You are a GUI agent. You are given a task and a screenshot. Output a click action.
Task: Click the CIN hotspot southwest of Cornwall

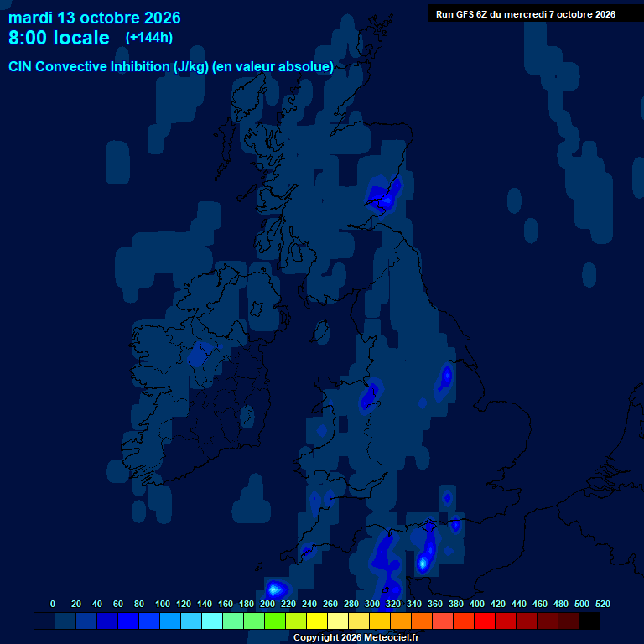pos(276,589)
